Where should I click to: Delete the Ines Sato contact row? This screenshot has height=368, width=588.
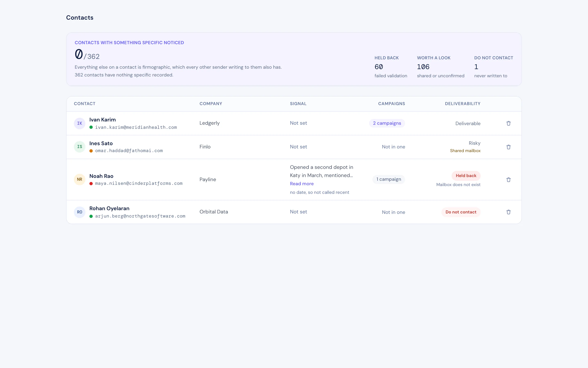(x=508, y=147)
